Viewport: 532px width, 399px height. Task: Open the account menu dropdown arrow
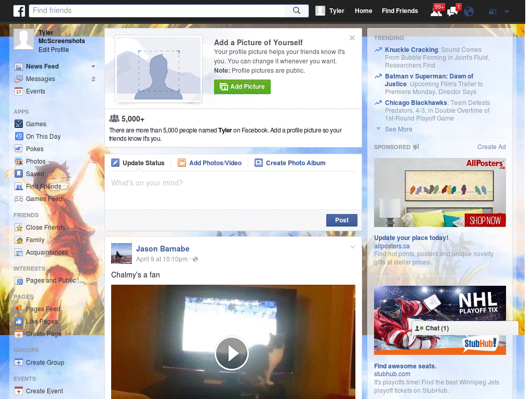coord(507,11)
